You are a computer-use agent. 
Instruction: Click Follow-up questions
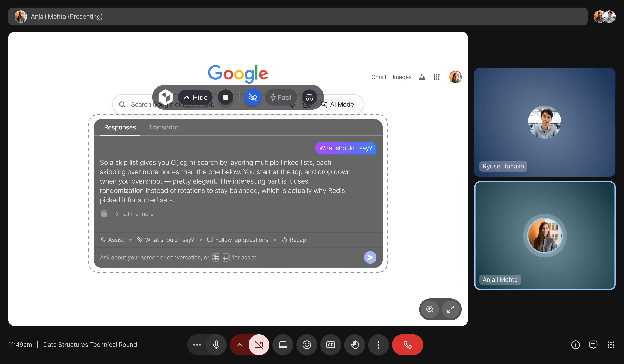tap(238, 240)
